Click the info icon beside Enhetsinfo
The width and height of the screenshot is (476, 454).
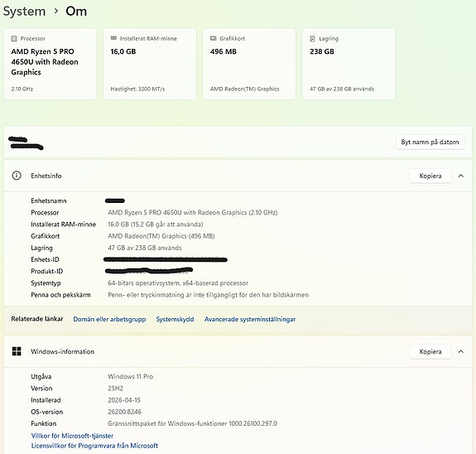(x=17, y=176)
